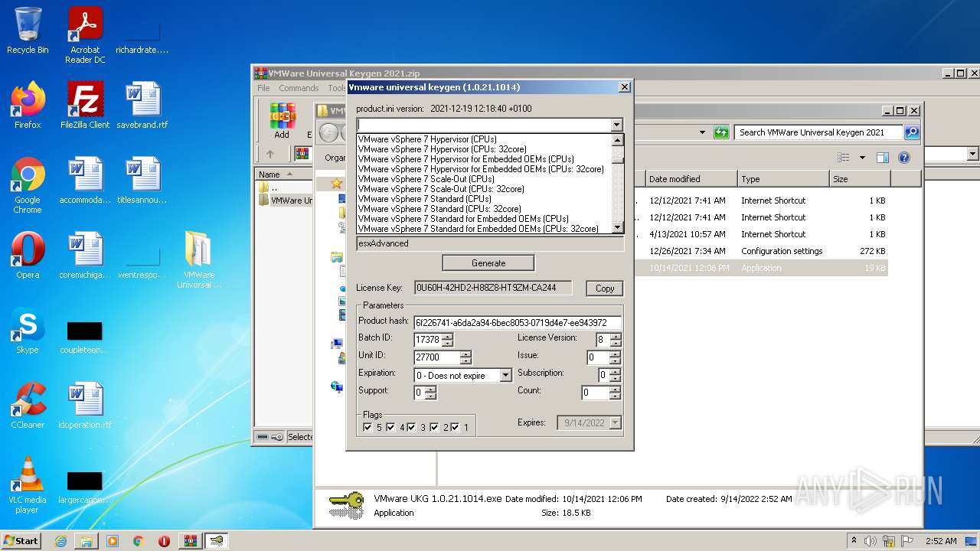Open Internet Explorer in taskbar
The height and width of the screenshot is (551, 980).
pyautogui.click(x=60, y=541)
